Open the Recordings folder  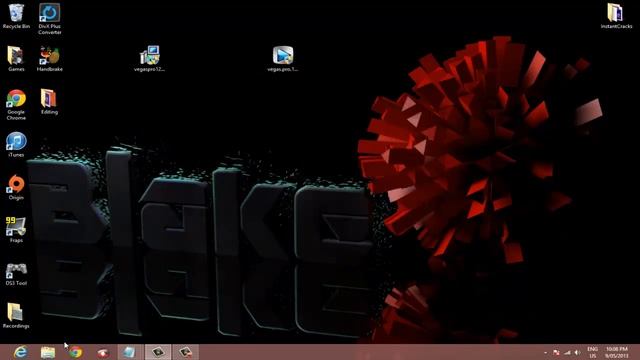[16, 316]
